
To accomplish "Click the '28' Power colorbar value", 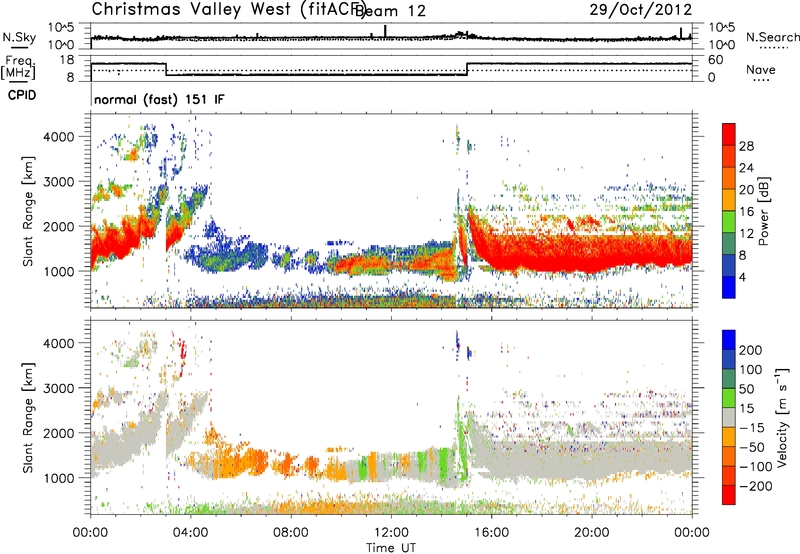I will coord(746,146).
